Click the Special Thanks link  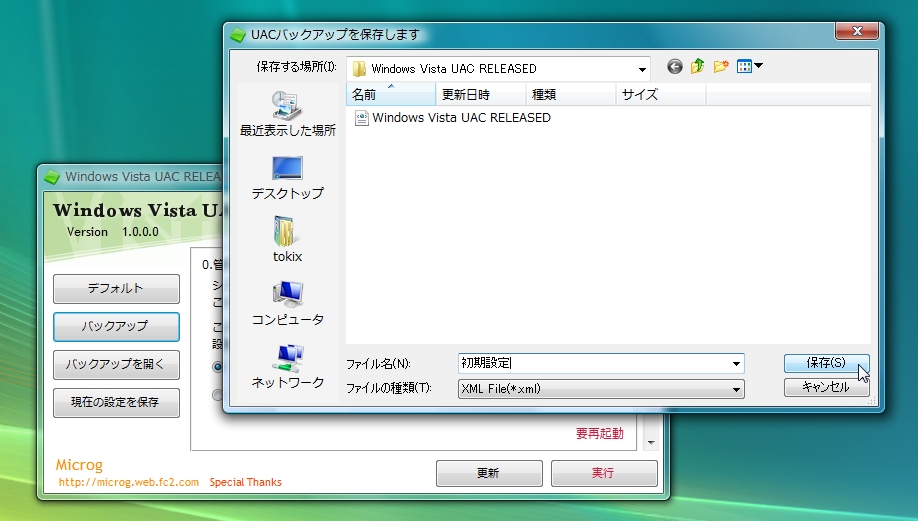pyautogui.click(x=245, y=482)
